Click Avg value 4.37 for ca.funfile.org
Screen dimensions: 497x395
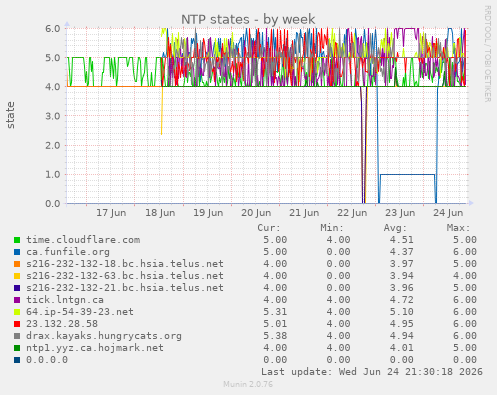click(401, 252)
